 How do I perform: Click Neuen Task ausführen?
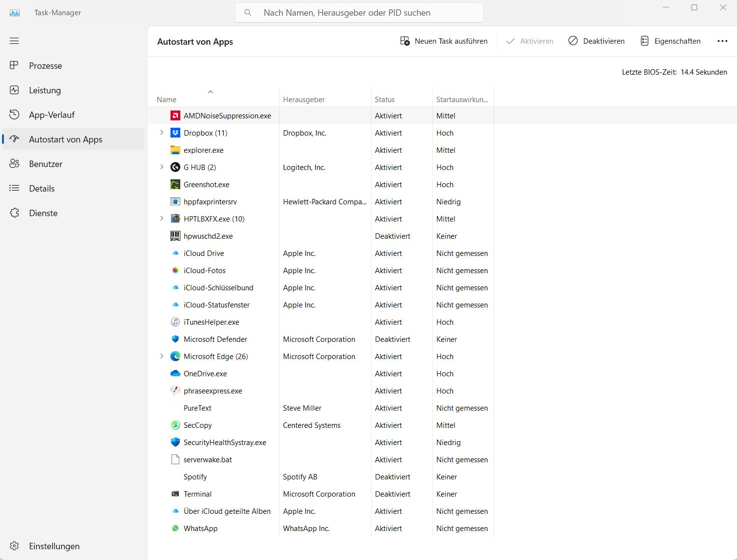pyautogui.click(x=444, y=41)
